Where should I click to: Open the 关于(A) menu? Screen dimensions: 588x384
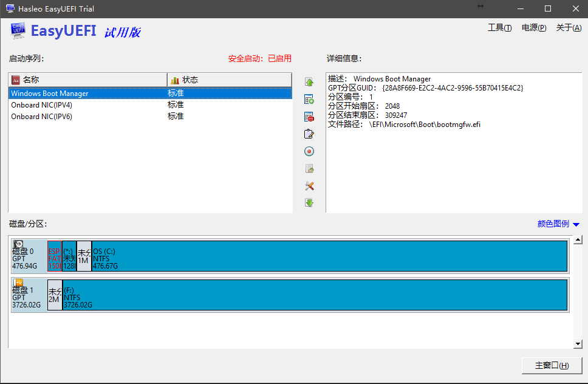[x=569, y=28]
